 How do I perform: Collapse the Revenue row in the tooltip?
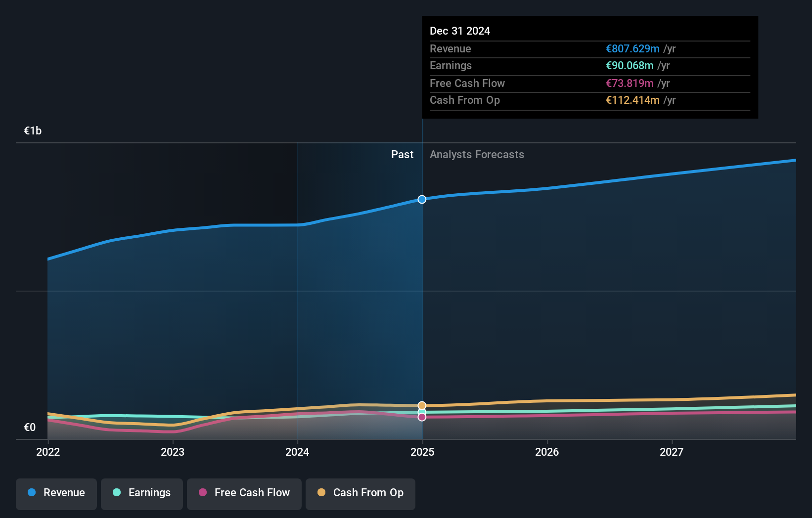[450, 48]
